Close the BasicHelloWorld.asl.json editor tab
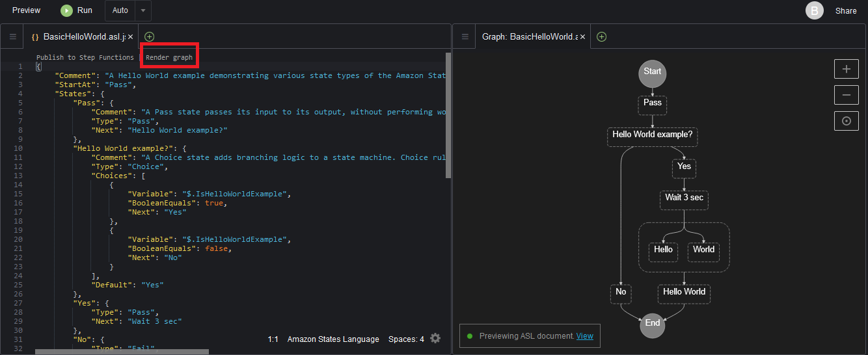 [x=131, y=37]
